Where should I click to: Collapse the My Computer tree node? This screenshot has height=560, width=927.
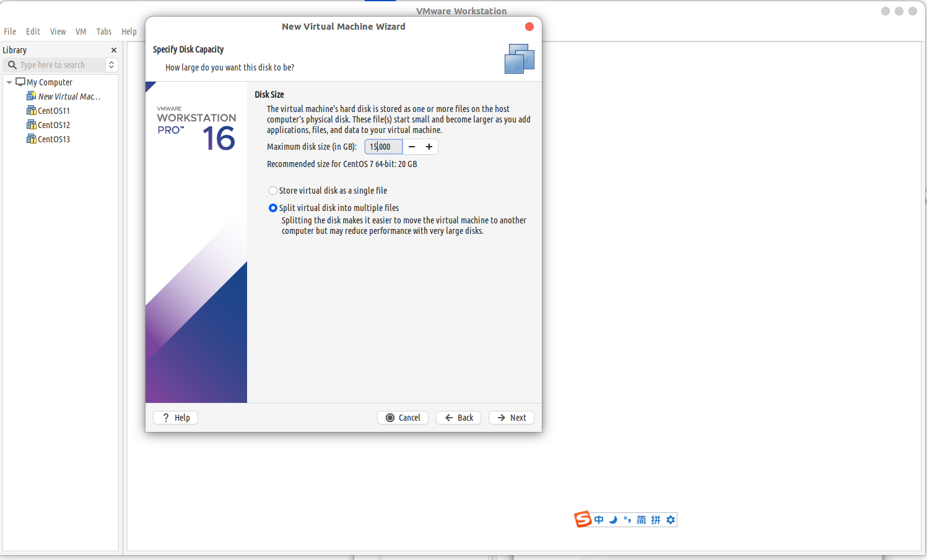tap(9, 82)
